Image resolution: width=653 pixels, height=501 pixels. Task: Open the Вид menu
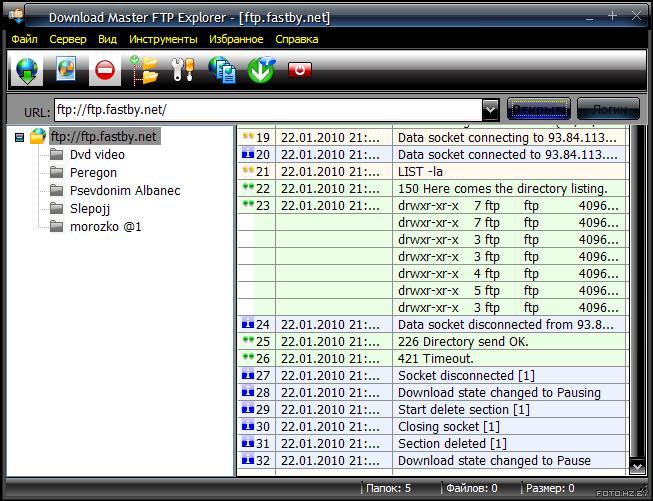(107, 39)
